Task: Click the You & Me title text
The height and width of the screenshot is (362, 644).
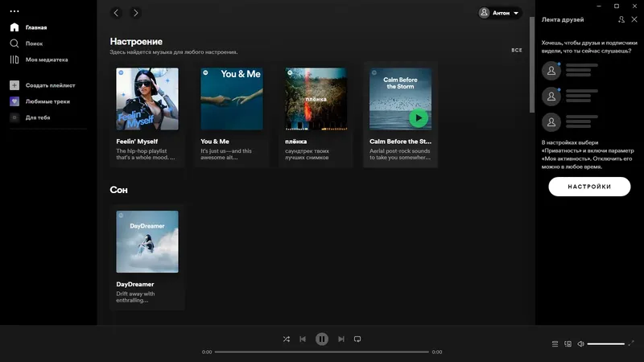Action: click(x=215, y=142)
